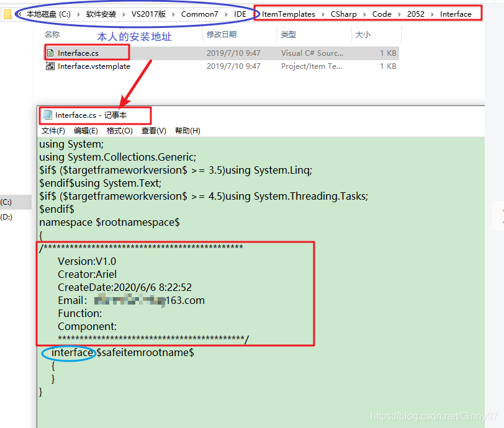Expand the chevron after 软件安装

pyautogui.click(x=124, y=14)
